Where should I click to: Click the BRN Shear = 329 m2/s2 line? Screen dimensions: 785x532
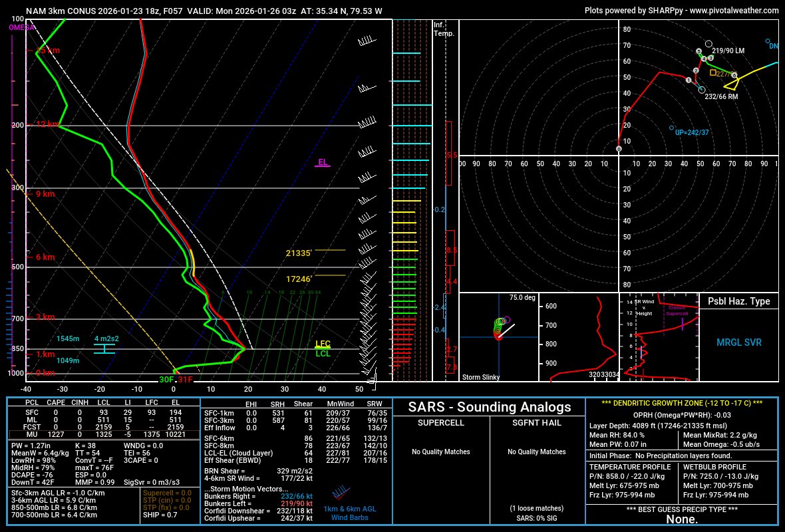258,471
